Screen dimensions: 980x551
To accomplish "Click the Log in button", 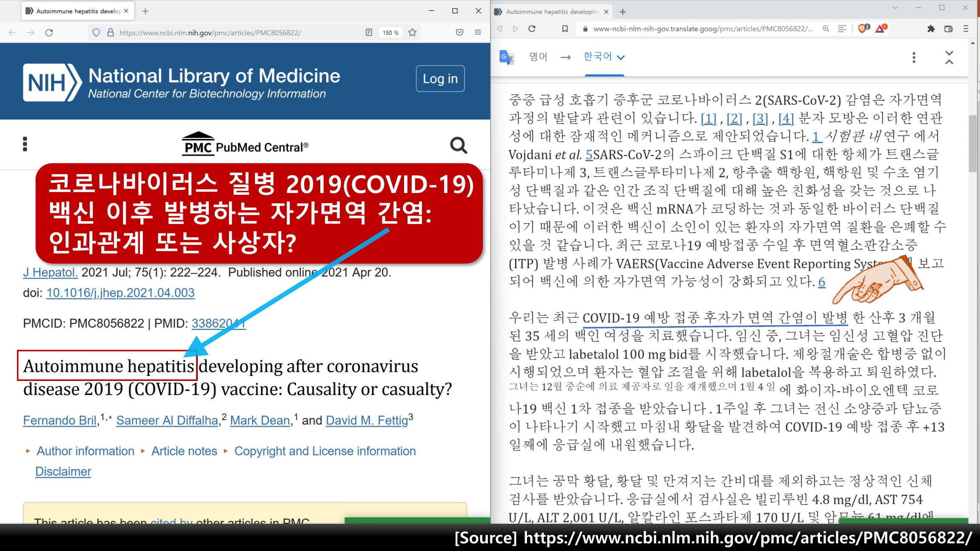I will tap(440, 79).
